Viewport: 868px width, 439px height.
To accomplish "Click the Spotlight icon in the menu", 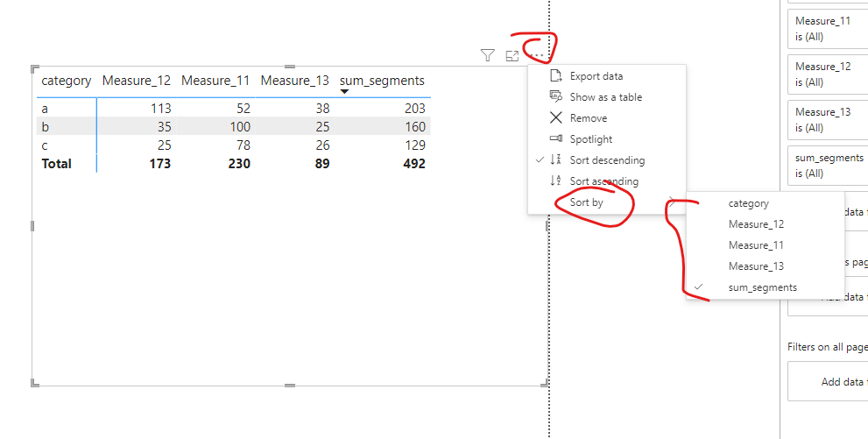I will pyautogui.click(x=556, y=139).
